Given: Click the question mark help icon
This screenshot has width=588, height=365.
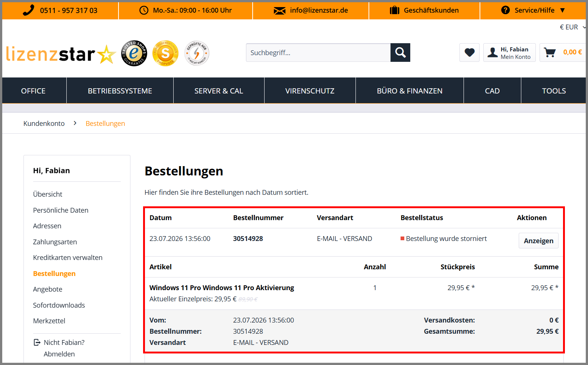Looking at the screenshot, I should [x=505, y=10].
